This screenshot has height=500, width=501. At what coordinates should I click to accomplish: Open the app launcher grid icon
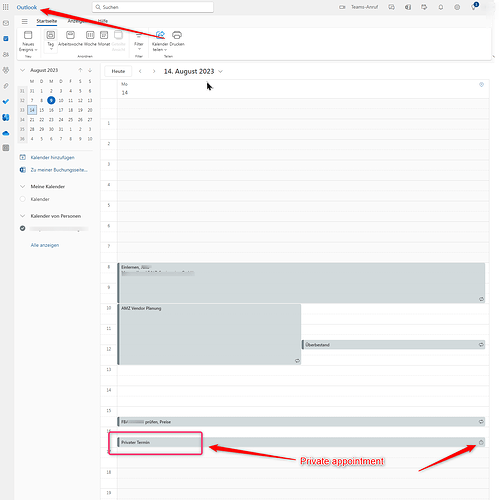pos(6,7)
